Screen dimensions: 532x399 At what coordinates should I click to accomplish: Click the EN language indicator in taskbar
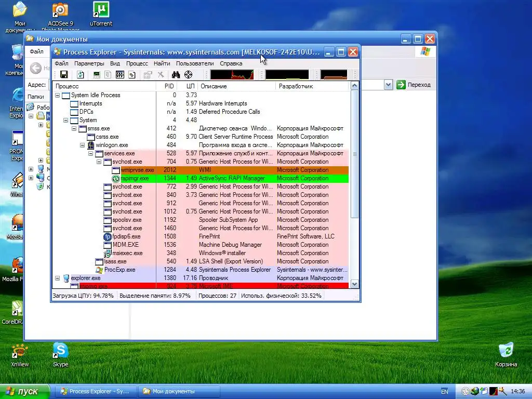445,392
